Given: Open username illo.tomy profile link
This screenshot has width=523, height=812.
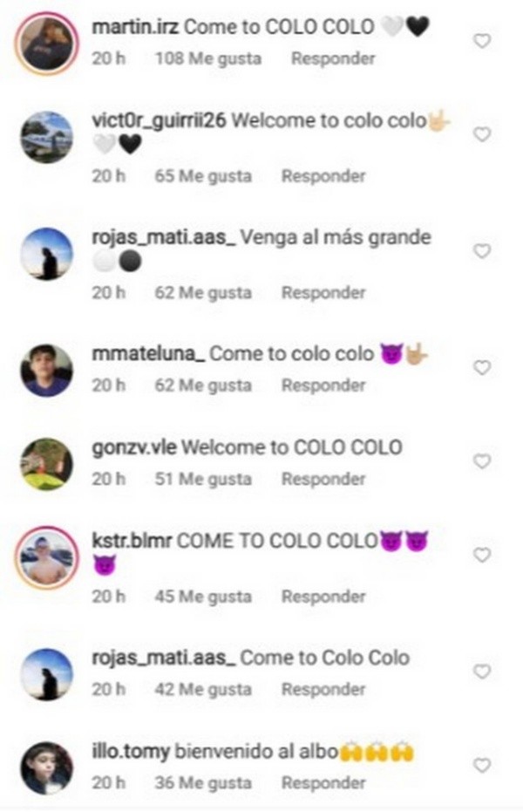Looking at the screenshot, I should click(131, 752).
